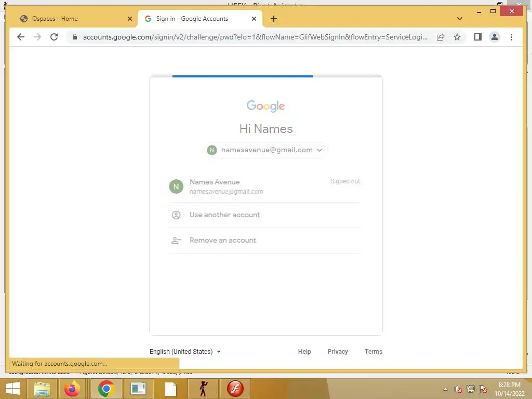
Task: Open the Privacy link
Action: point(338,352)
